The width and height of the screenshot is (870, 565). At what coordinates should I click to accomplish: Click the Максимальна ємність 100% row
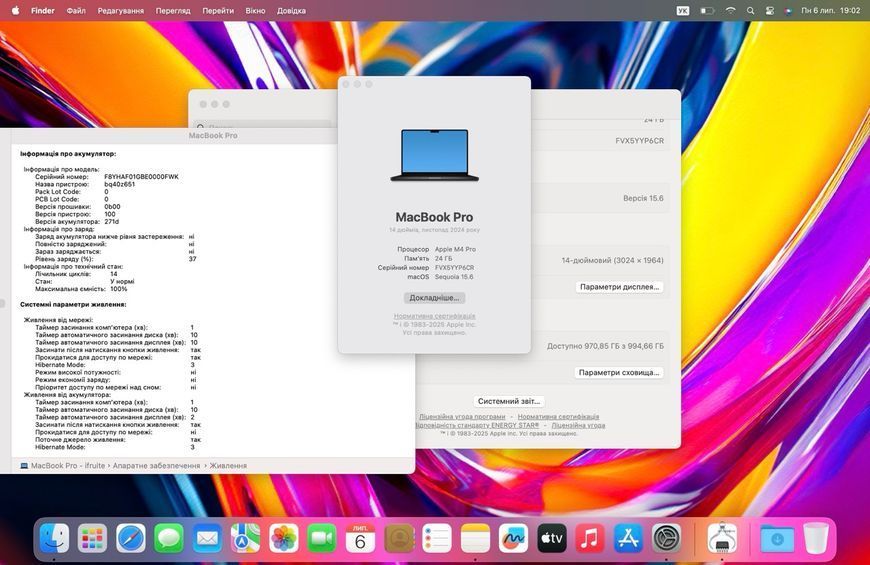pos(81,289)
